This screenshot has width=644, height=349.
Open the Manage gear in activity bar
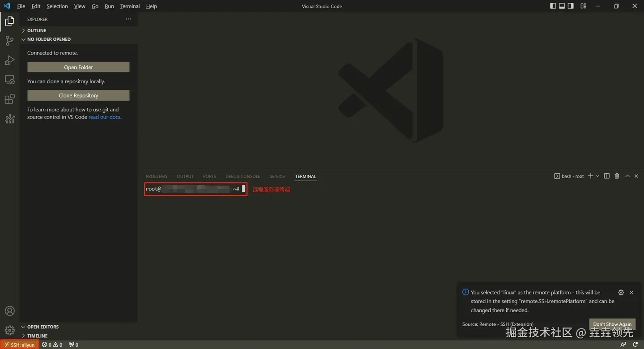(x=9, y=331)
